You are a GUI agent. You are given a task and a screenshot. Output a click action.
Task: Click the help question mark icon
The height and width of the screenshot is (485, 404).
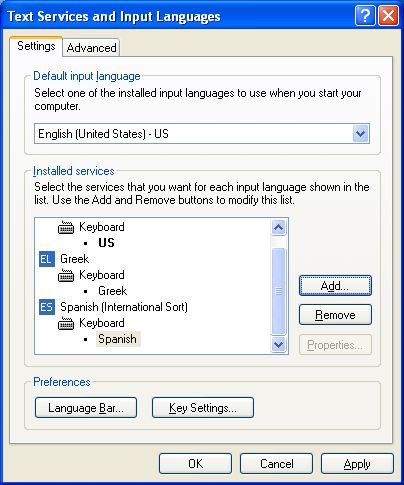[x=365, y=16]
